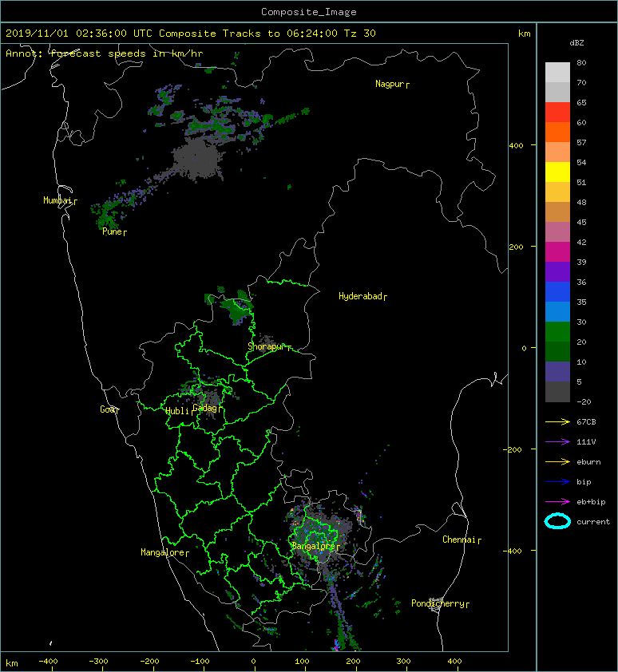This screenshot has height=672, width=618.
Task: Select the red 65 dBZ swatch
Action: [x=557, y=113]
